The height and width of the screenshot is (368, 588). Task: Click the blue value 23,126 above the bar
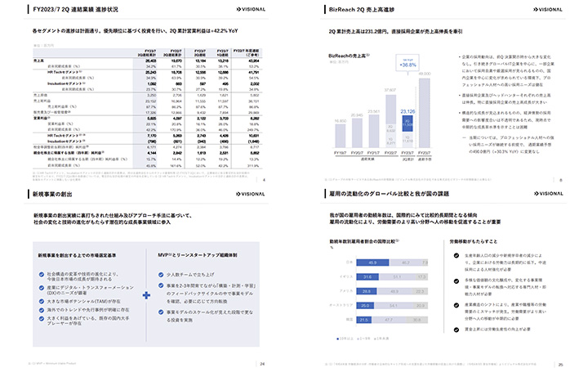408,111
